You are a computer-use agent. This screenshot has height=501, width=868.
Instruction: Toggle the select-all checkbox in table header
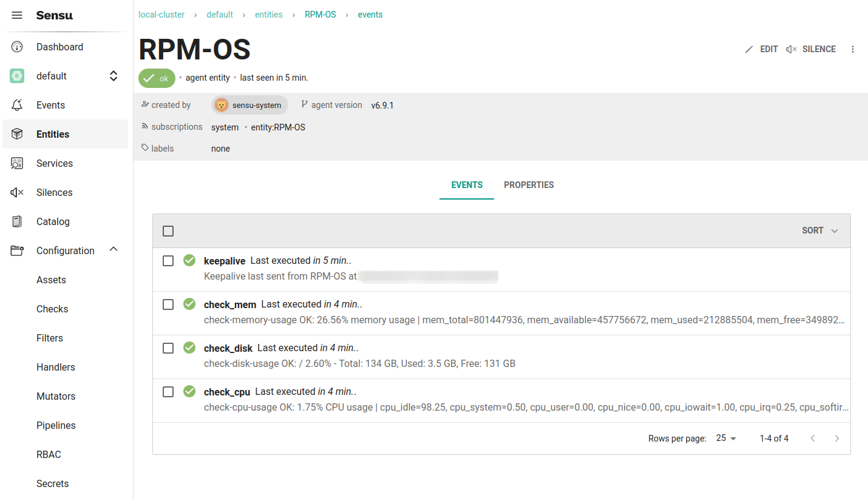point(168,231)
